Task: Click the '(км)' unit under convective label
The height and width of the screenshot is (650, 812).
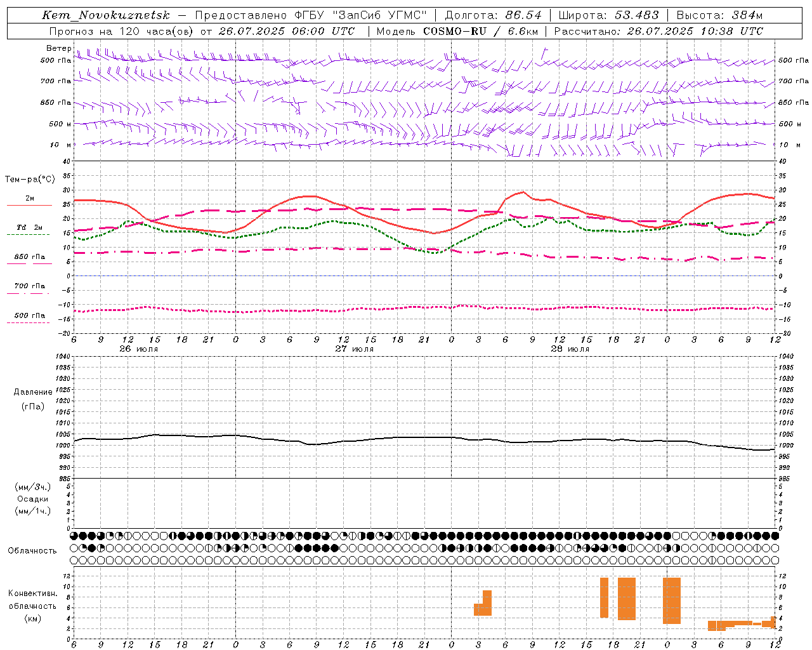Action: click(32, 618)
